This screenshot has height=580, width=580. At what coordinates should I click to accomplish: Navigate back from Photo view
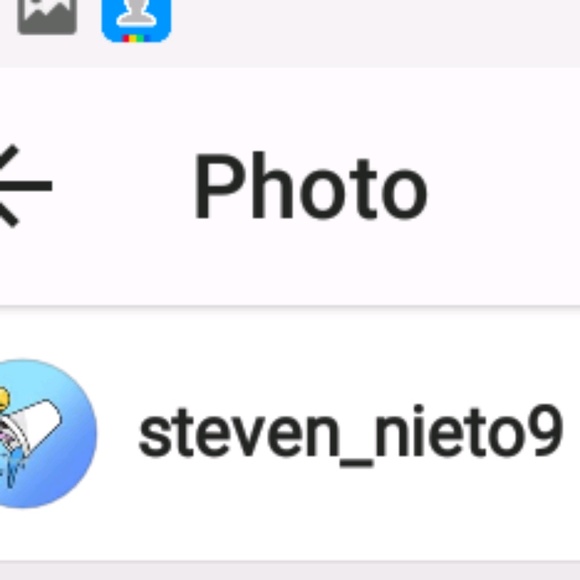click(x=24, y=185)
